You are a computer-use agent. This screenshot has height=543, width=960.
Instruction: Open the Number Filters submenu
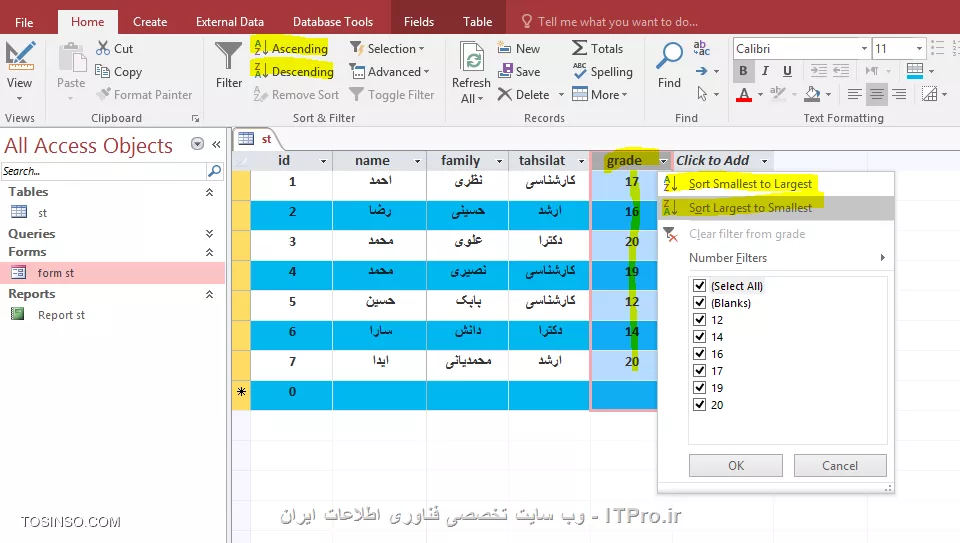tap(776, 258)
